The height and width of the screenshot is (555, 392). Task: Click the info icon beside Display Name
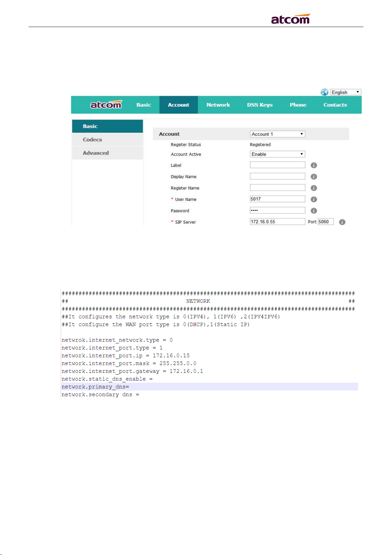pos(314,177)
